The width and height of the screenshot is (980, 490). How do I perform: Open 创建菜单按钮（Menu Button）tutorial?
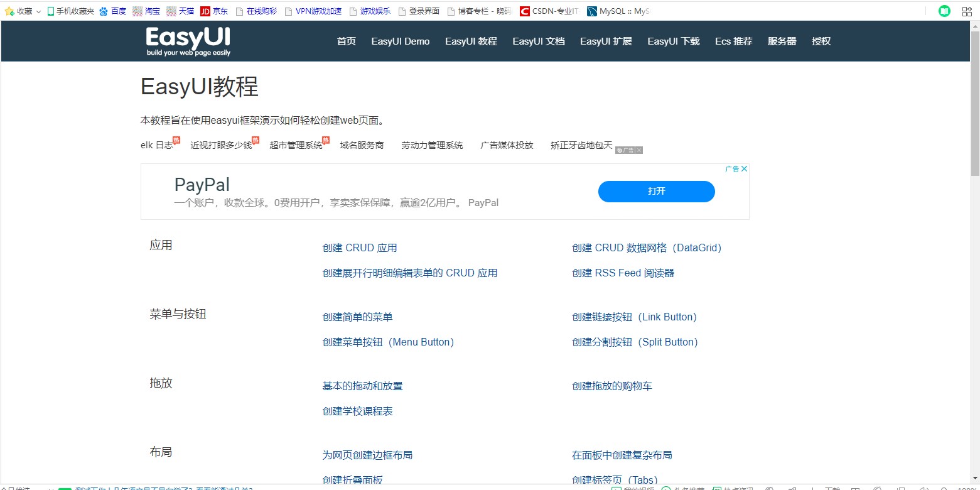tap(388, 342)
